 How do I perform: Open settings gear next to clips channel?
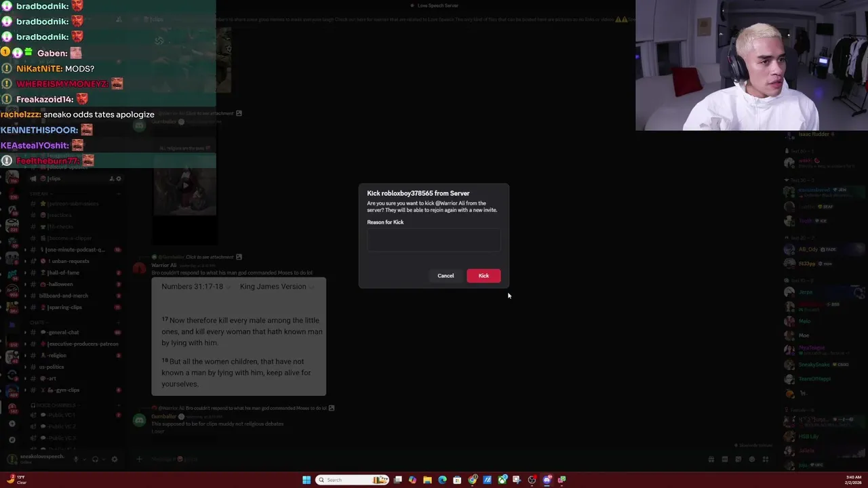[119, 178]
